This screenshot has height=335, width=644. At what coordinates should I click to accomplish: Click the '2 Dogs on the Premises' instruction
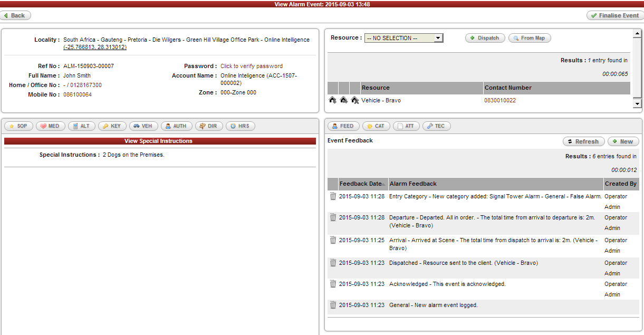[x=133, y=155]
